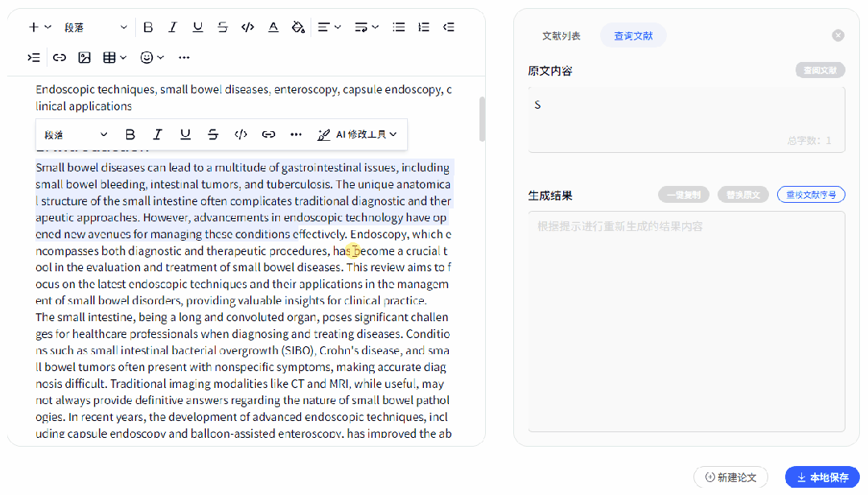Open text alignment options
Viewport: 868px width, 495px height.
coord(329,27)
